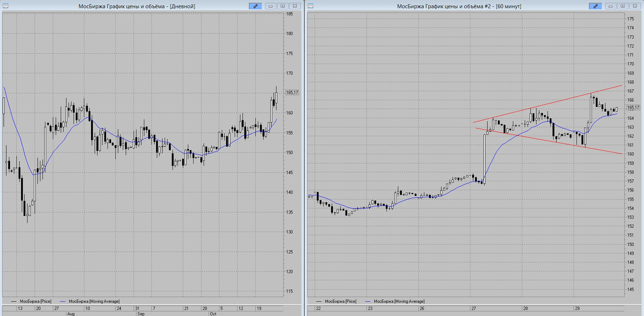Screen dimensions: 644x316
Task: Minimize the Дневной chart window
Action: tap(271, 6)
